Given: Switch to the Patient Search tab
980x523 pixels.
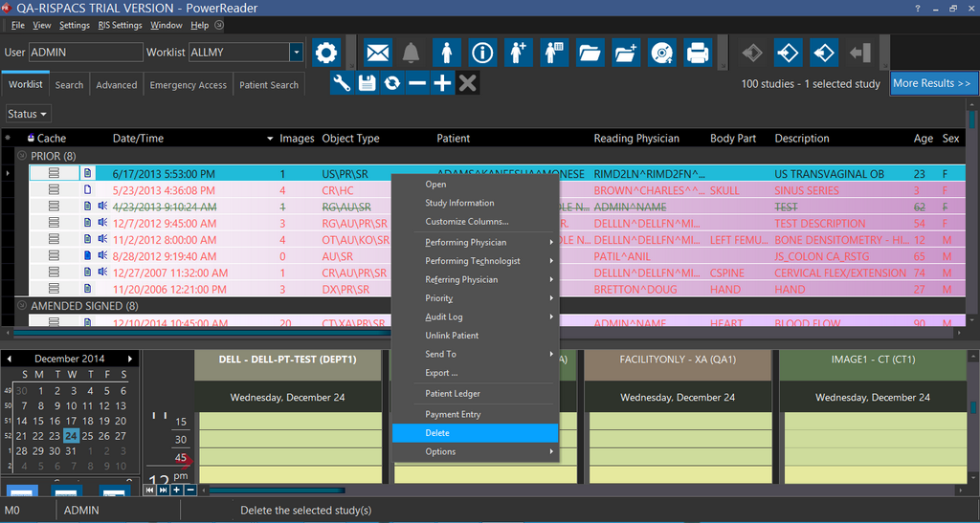Looking at the screenshot, I should click(x=269, y=85).
